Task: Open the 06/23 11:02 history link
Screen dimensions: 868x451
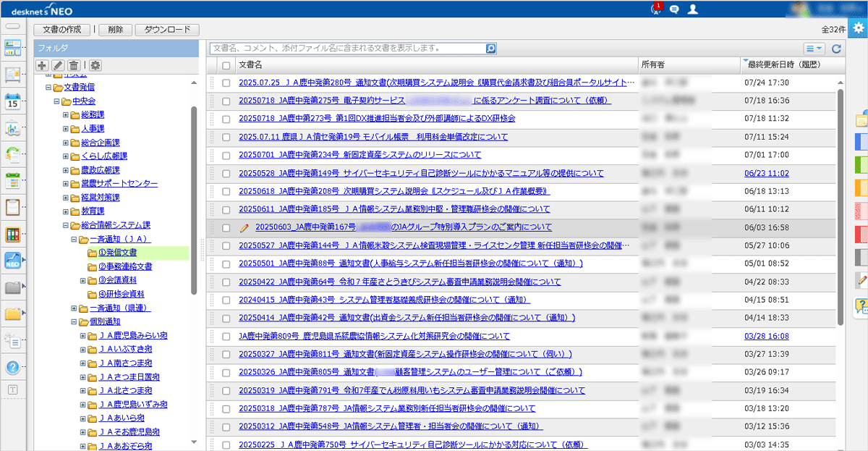Action: [767, 173]
